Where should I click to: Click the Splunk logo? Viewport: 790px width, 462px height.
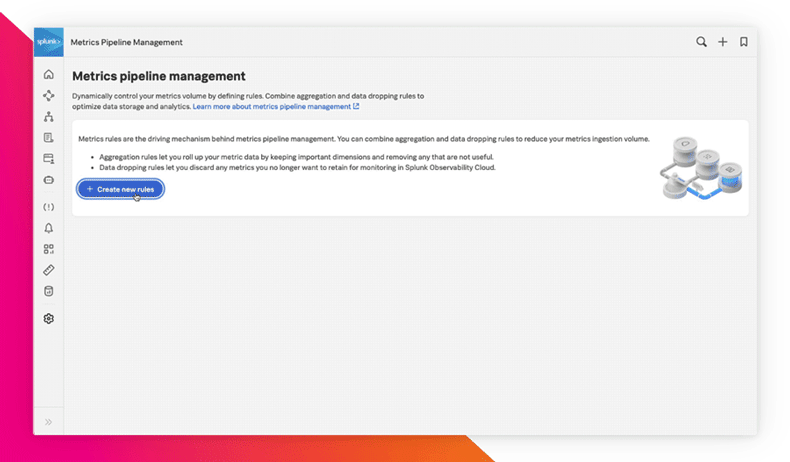48,42
